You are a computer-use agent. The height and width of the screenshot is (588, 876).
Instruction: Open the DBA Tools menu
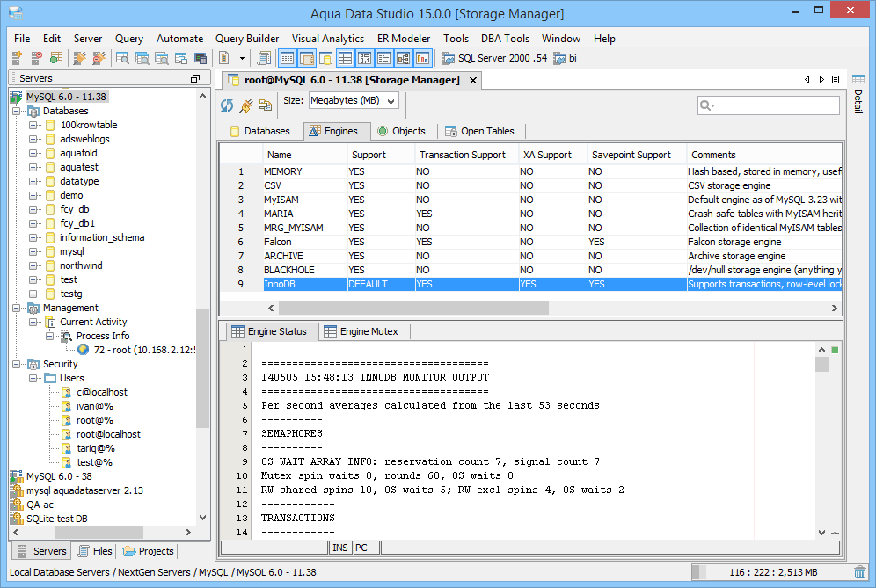(505, 39)
